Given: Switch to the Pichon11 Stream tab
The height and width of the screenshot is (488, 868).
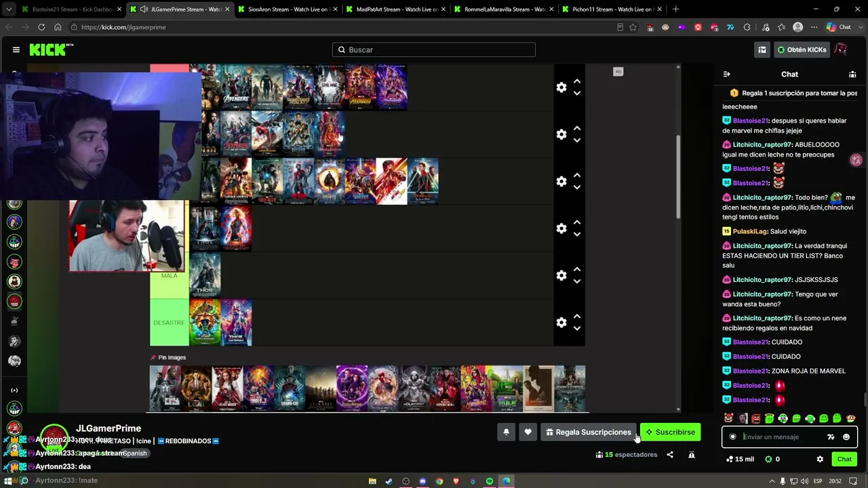Looking at the screenshot, I should [x=611, y=9].
